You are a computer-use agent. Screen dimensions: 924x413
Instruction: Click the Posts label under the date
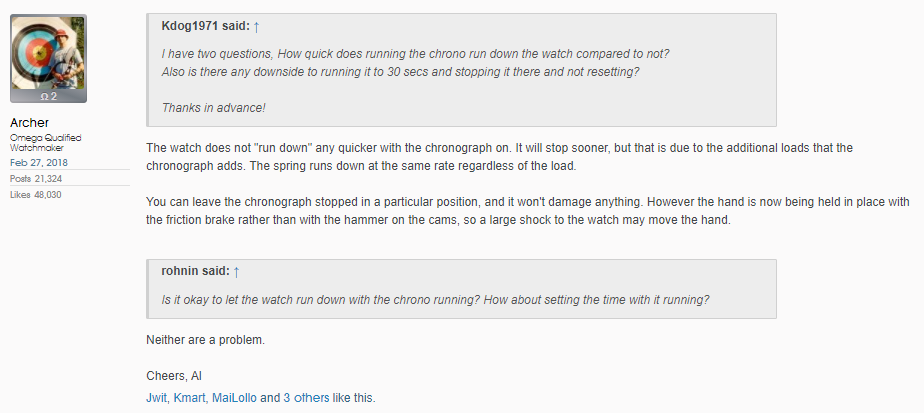point(21,178)
